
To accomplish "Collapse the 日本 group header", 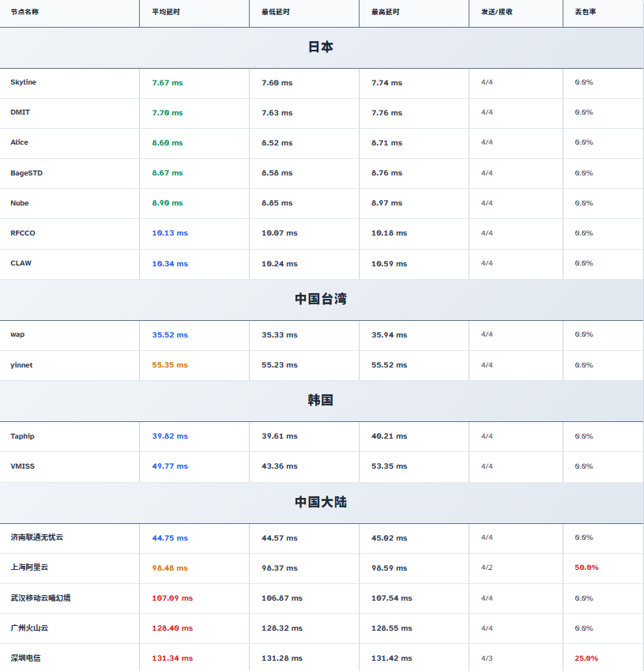I will tap(321, 47).
